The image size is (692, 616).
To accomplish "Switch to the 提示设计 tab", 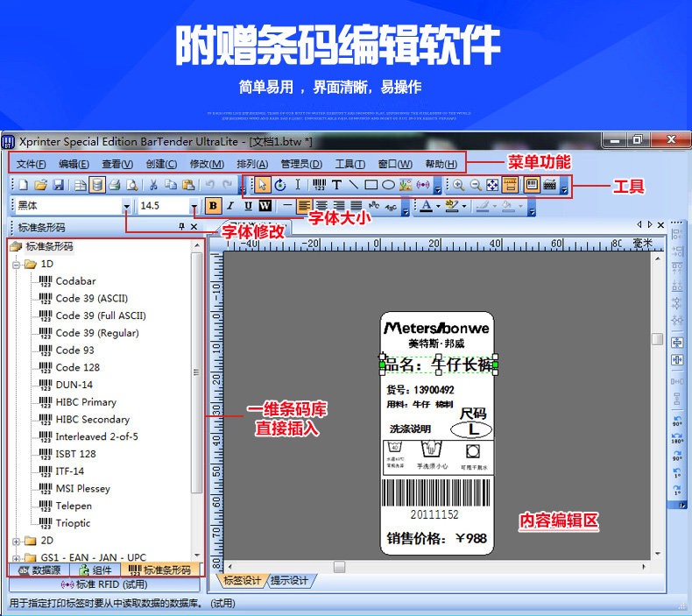I will [290, 580].
